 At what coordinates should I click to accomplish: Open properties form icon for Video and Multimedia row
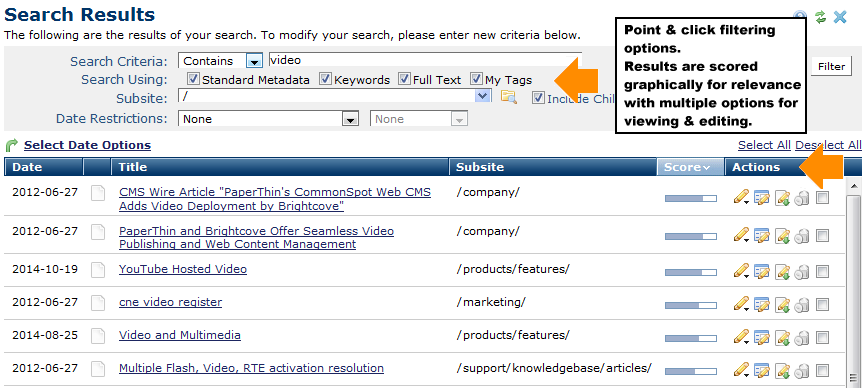(762, 338)
